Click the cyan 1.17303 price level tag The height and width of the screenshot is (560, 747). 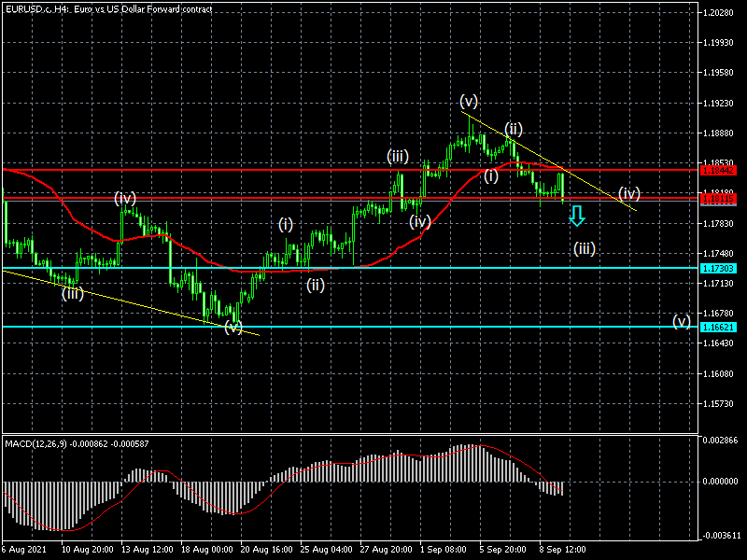[721, 269]
